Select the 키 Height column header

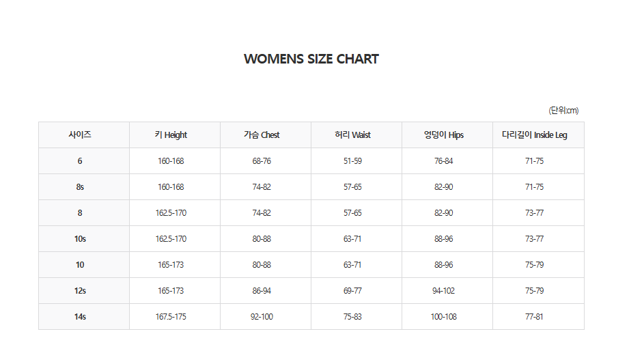pos(171,135)
